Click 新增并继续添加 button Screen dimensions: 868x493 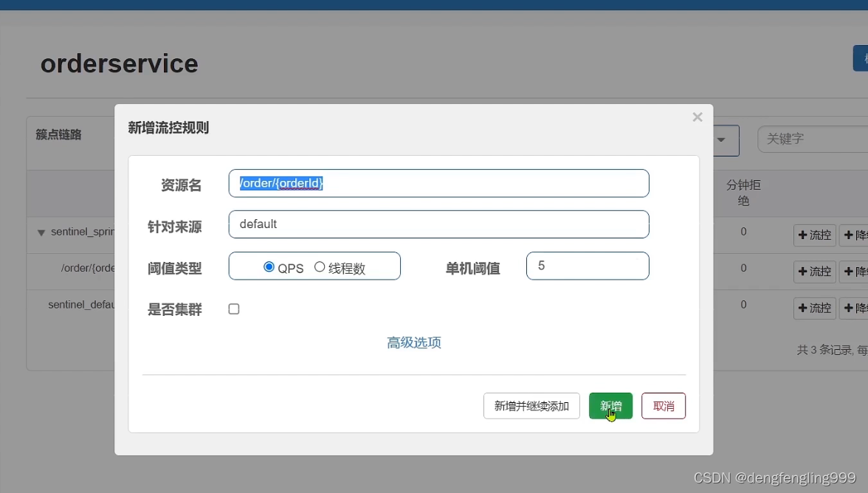531,406
